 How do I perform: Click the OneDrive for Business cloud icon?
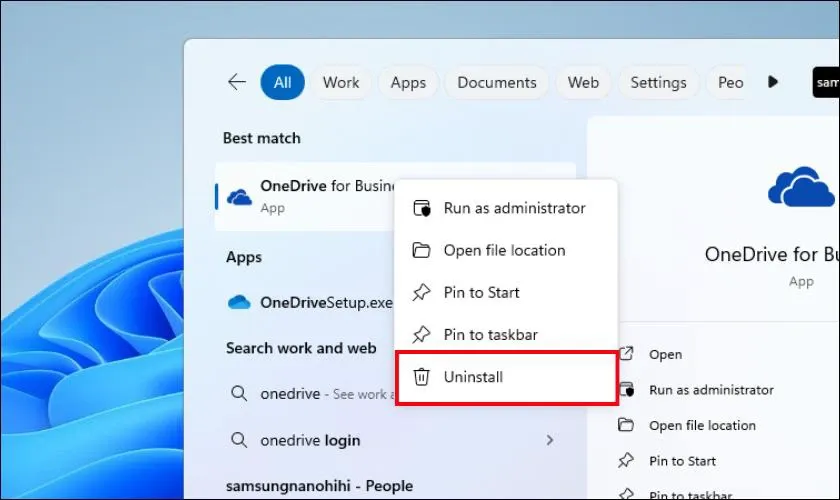pos(239,197)
